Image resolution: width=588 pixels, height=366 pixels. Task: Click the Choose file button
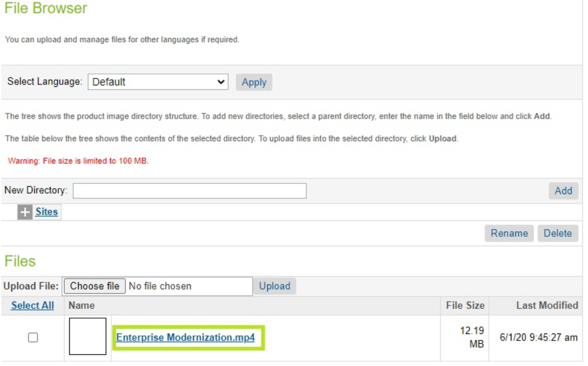(x=94, y=286)
